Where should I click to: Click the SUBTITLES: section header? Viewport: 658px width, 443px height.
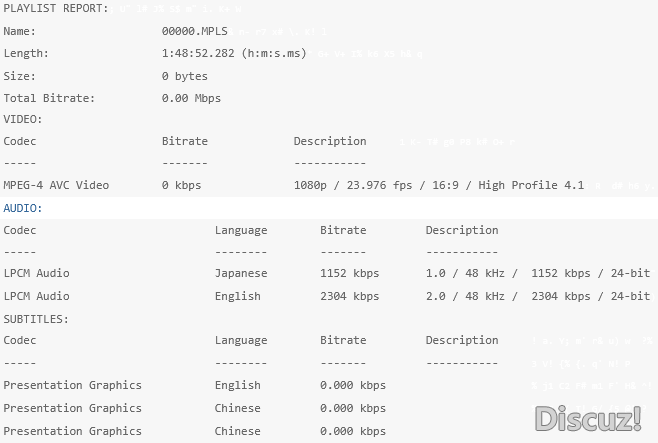[36, 319]
